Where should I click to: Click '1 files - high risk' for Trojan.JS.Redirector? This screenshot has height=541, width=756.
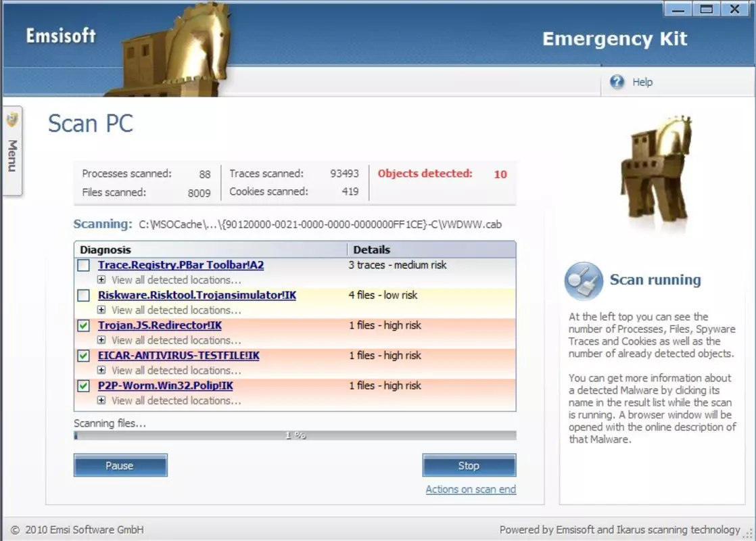(385, 325)
